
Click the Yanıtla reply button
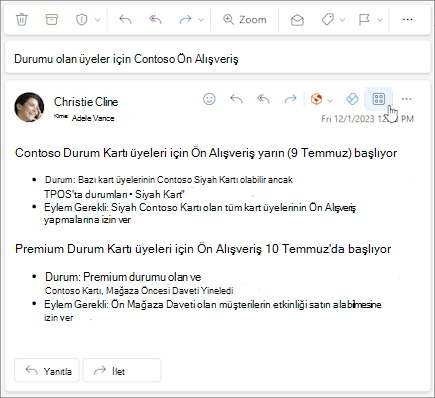click(47, 371)
